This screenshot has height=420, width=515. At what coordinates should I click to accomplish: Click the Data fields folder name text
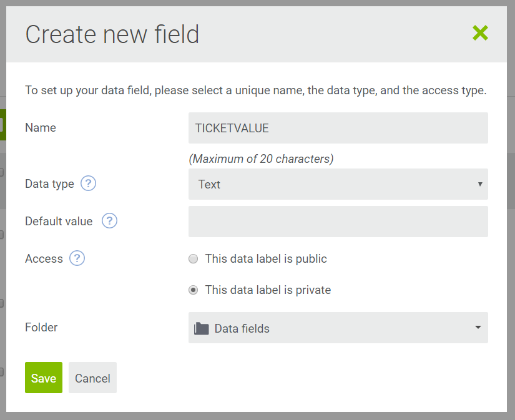(242, 329)
